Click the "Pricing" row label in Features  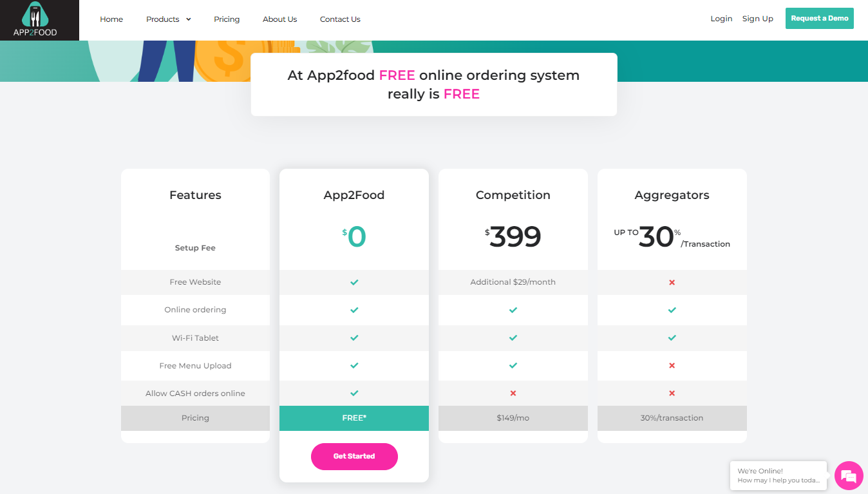click(x=195, y=418)
